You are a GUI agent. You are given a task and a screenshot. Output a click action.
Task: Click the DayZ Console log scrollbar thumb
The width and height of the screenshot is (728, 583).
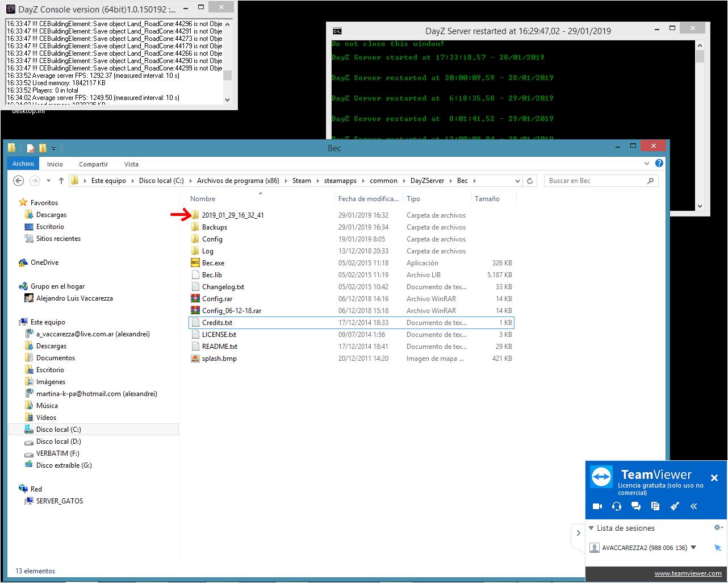pos(227,76)
